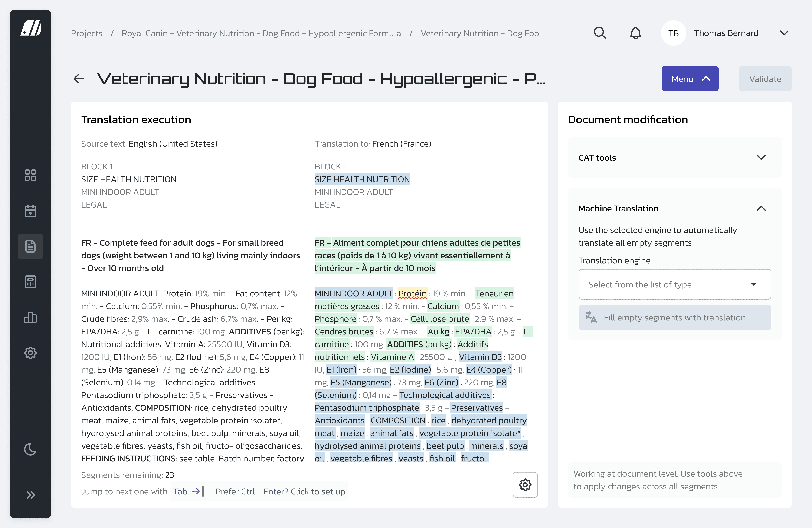Click Prefer Ctrl + Enter setup link

point(280,492)
